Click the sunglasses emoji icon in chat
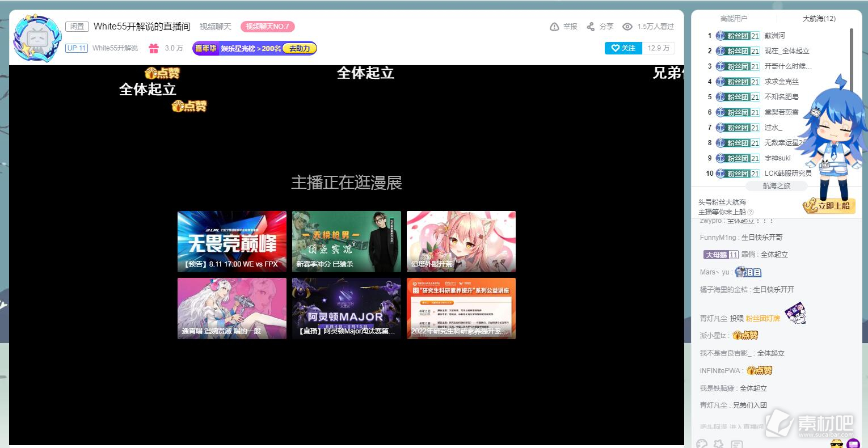The image size is (868, 448). 836,443
